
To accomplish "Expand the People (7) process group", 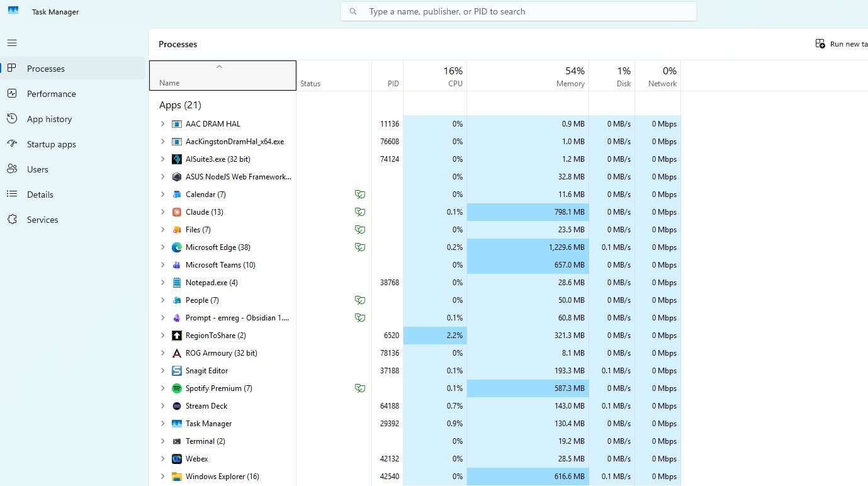I will coord(162,300).
